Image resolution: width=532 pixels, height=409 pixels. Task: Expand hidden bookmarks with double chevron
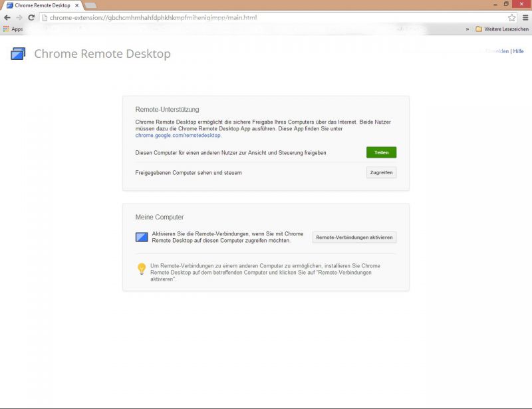click(x=467, y=29)
